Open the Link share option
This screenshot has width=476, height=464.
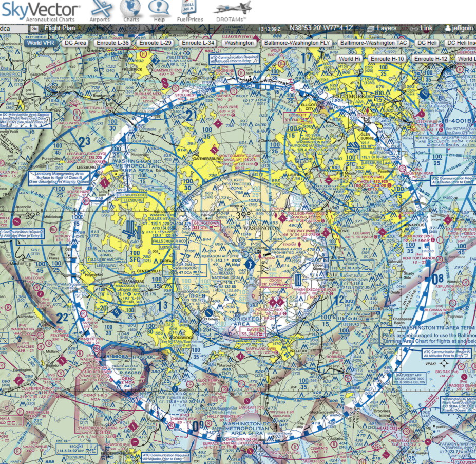(x=422, y=28)
